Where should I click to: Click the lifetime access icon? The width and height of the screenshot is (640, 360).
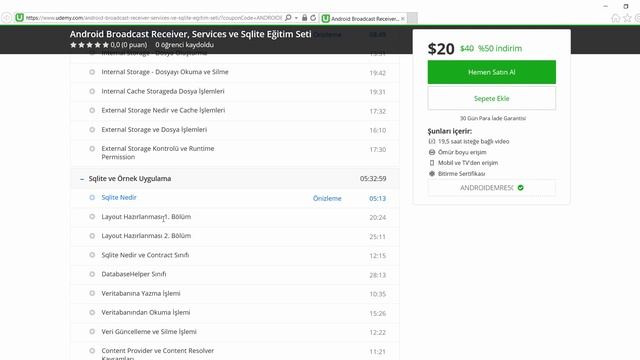pyautogui.click(x=432, y=152)
